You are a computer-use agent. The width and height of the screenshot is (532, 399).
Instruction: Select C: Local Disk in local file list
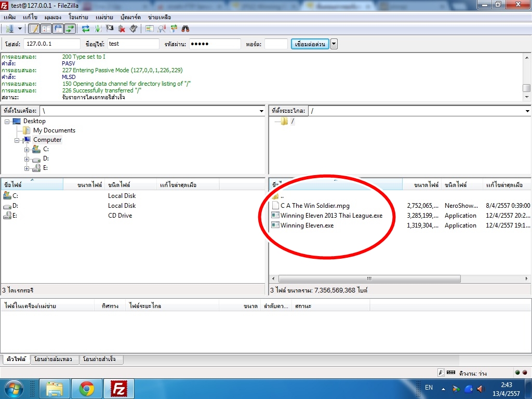pyautogui.click(x=132, y=196)
